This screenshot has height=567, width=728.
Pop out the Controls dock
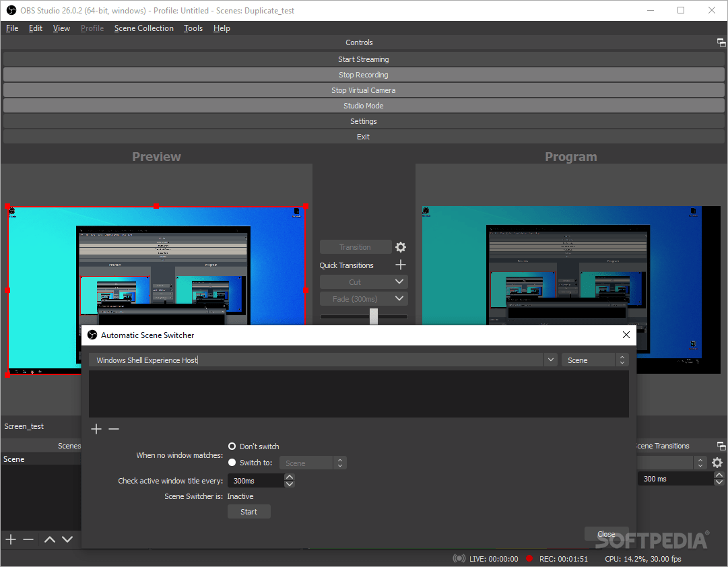(721, 42)
